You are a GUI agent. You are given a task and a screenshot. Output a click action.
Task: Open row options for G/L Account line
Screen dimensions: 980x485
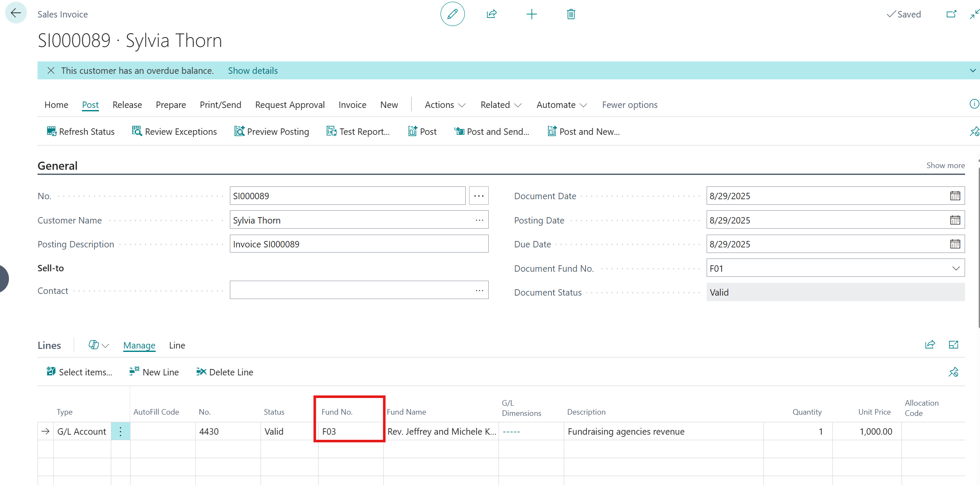pos(121,431)
